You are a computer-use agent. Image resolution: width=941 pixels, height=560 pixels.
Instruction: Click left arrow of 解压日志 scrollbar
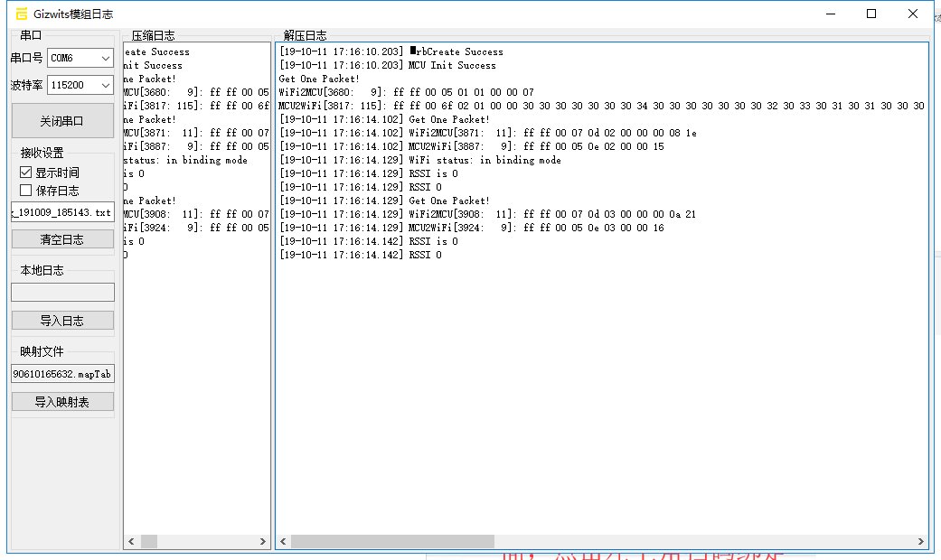tap(284, 541)
